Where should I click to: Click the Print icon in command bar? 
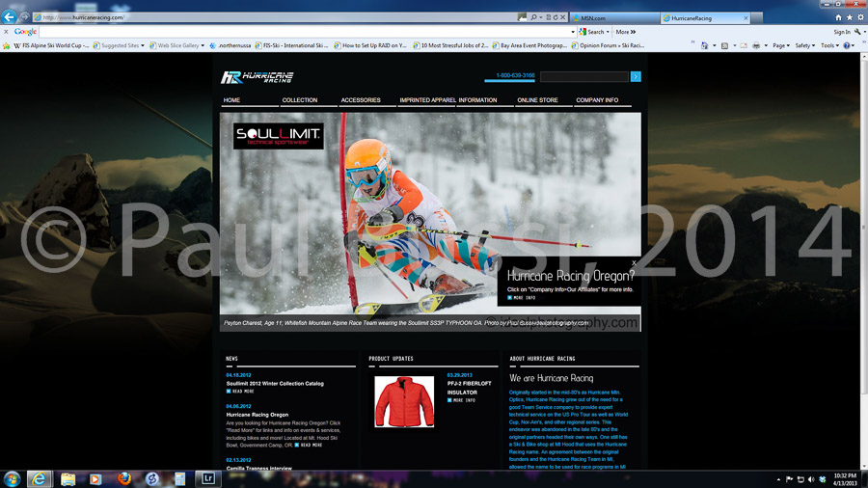(x=756, y=46)
